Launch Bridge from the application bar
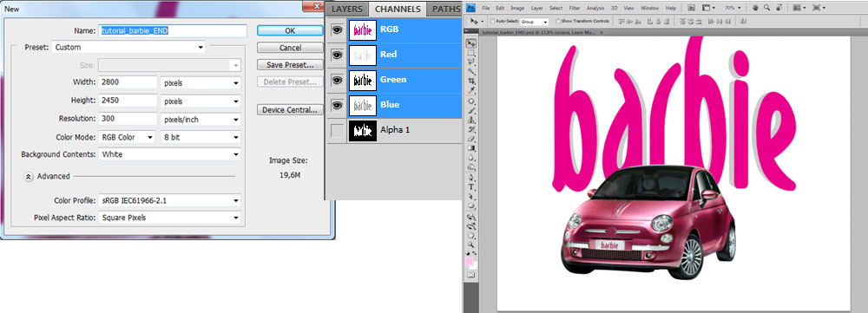 [692, 8]
